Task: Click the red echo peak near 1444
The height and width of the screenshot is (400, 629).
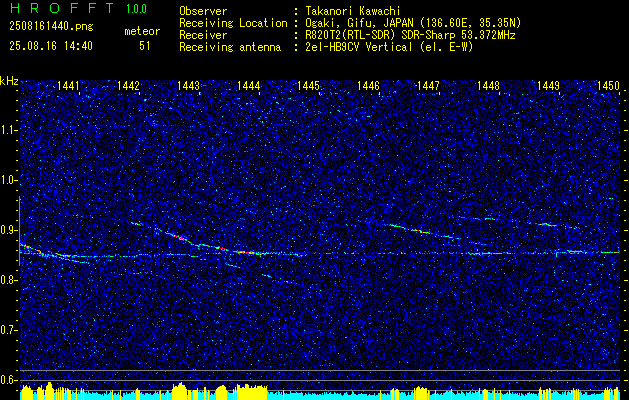Action: [x=250, y=253]
